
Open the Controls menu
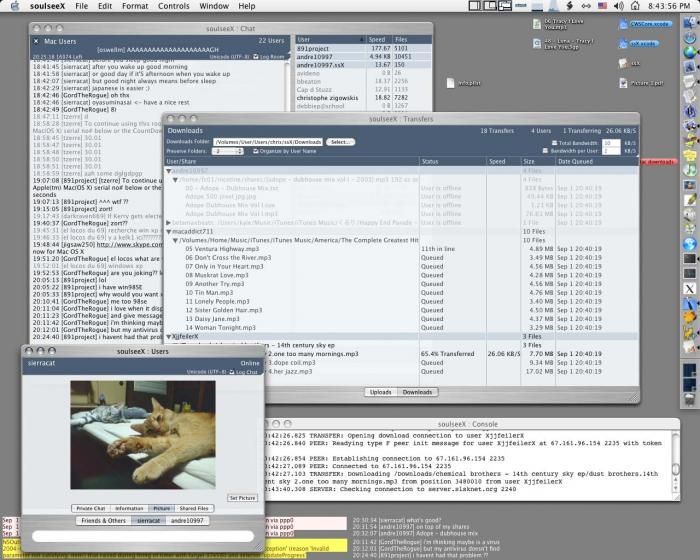(x=174, y=6)
